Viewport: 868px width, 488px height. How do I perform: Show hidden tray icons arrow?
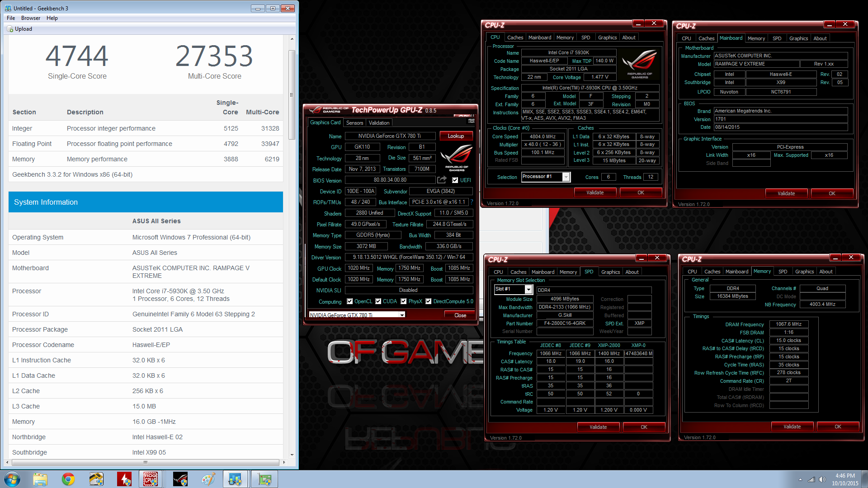point(800,479)
